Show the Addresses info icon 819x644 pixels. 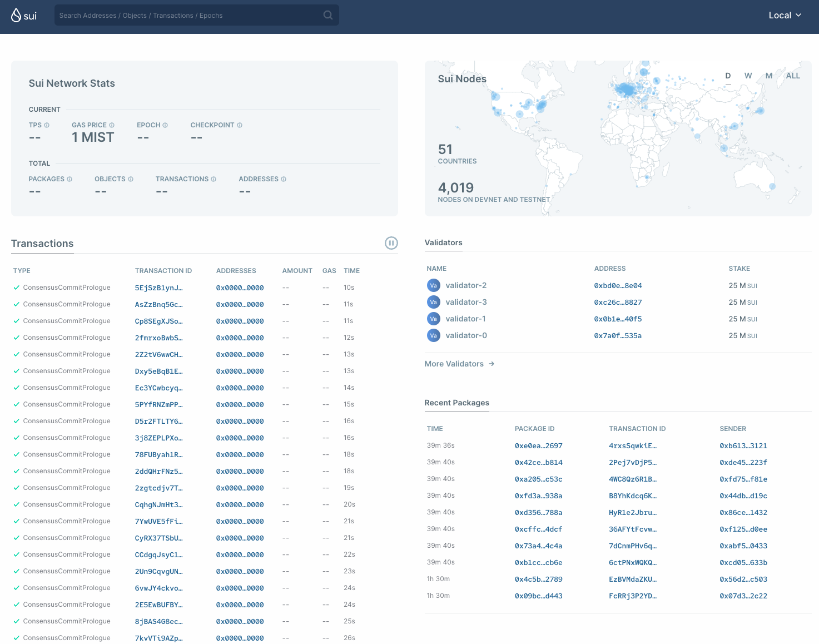tap(284, 179)
